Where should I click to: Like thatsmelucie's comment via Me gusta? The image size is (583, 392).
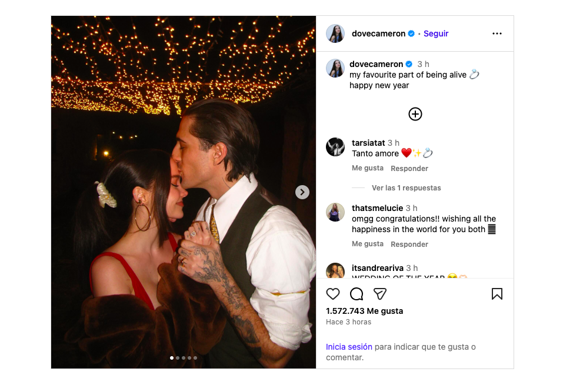pos(368,244)
